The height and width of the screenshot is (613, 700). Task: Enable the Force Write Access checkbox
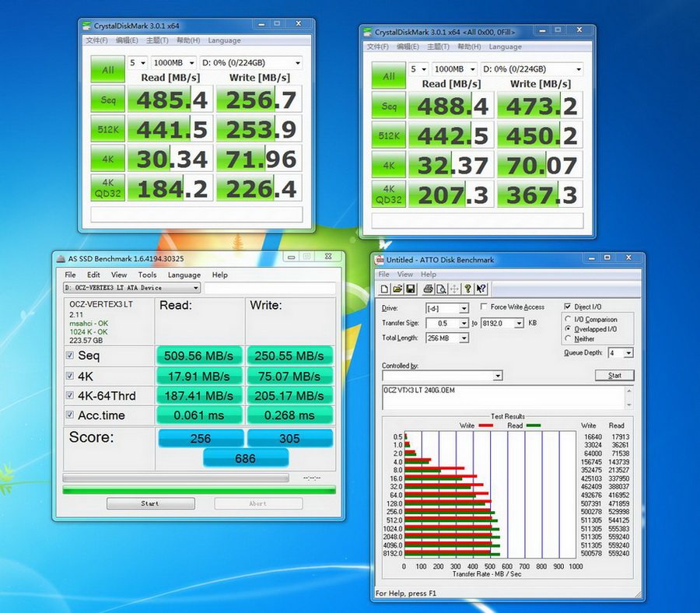(484, 307)
